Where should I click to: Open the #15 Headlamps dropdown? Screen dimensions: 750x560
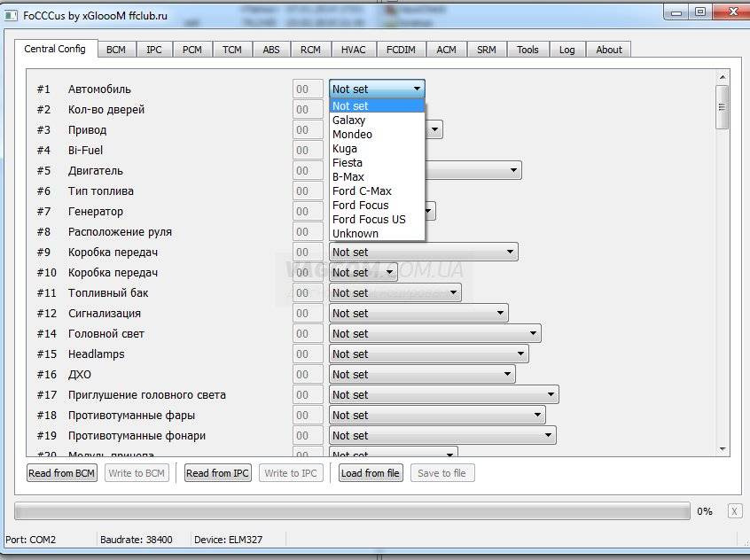(x=428, y=354)
